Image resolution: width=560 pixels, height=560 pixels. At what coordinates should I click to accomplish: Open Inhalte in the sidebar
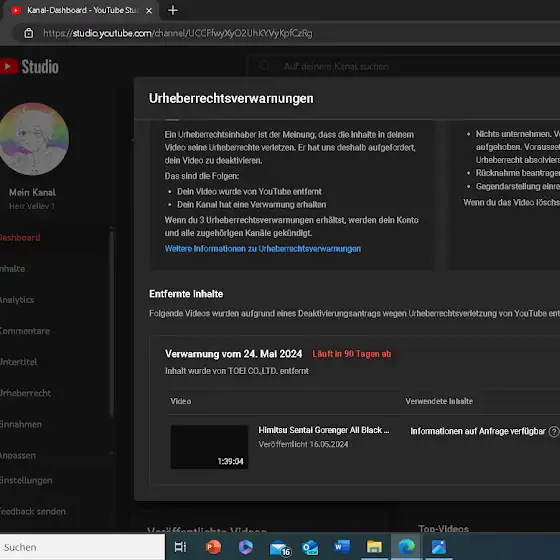[12, 269]
